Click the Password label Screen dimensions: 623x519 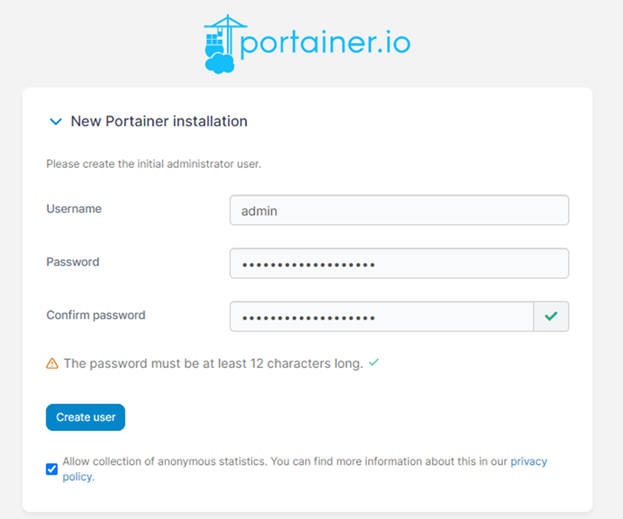click(x=73, y=262)
